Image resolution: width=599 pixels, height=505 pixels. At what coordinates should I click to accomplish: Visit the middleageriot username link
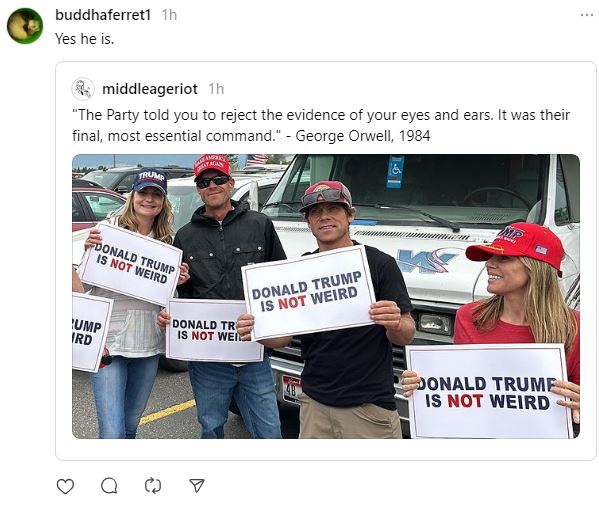tap(150, 89)
